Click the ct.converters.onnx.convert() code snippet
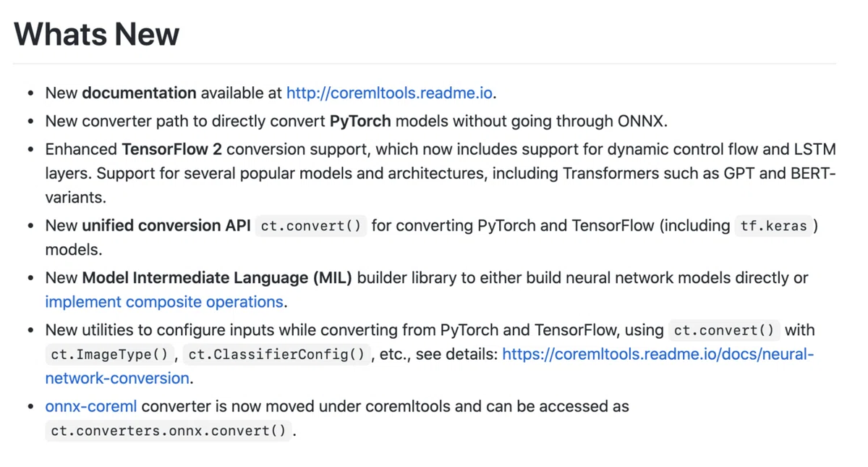 coord(169,431)
